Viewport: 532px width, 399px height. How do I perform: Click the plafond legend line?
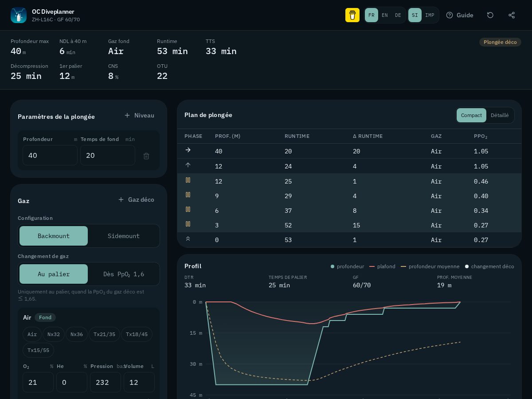click(372, 266)
